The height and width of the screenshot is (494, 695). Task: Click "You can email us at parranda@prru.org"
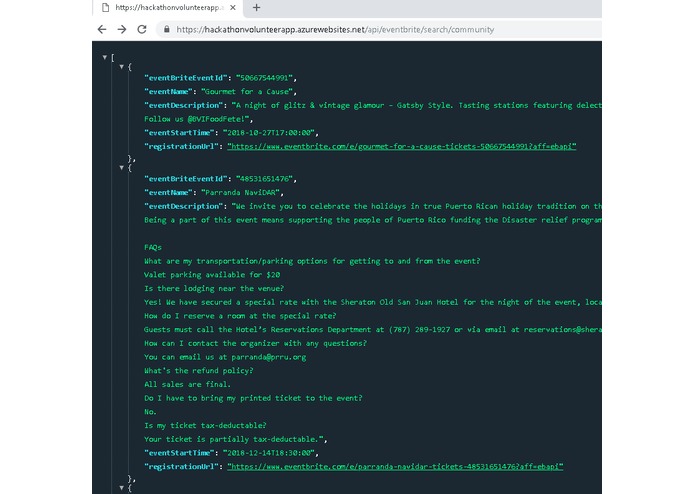(x=225, y=357)
